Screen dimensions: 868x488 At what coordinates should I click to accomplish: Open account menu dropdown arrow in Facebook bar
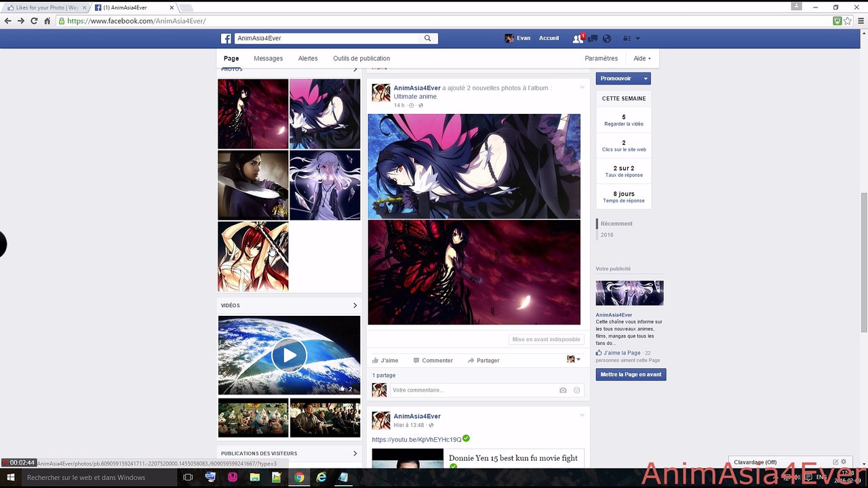coord(637,39)
